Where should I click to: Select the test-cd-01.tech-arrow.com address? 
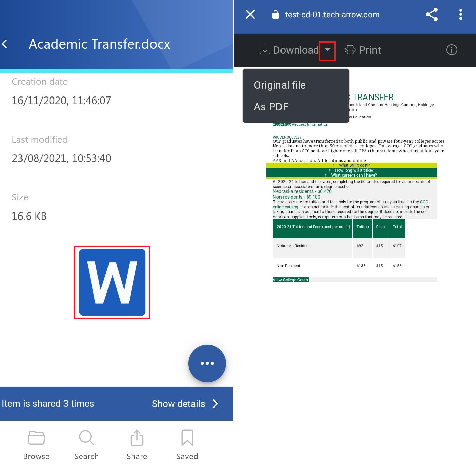(x=332, y=15)
